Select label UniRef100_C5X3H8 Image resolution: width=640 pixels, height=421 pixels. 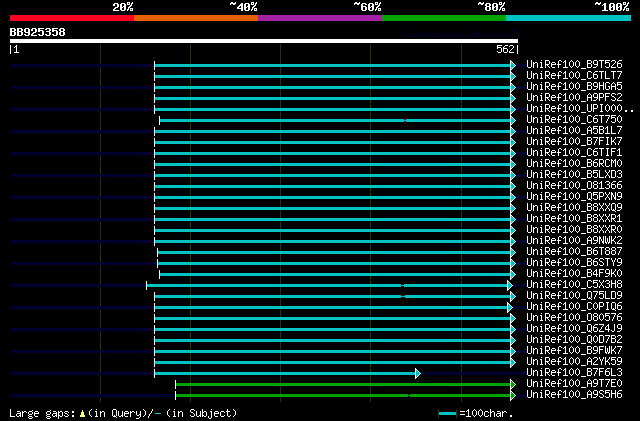click(574, 285)
